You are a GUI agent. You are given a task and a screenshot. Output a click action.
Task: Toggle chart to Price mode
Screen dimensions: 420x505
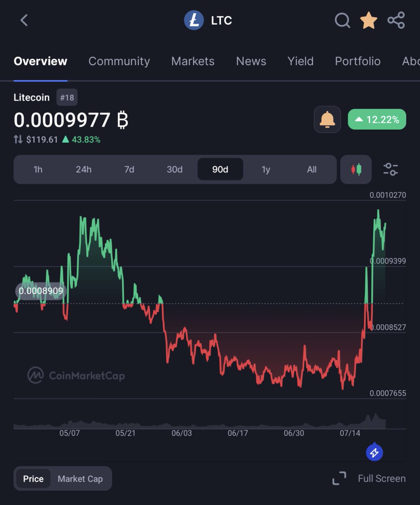(33, 479)
